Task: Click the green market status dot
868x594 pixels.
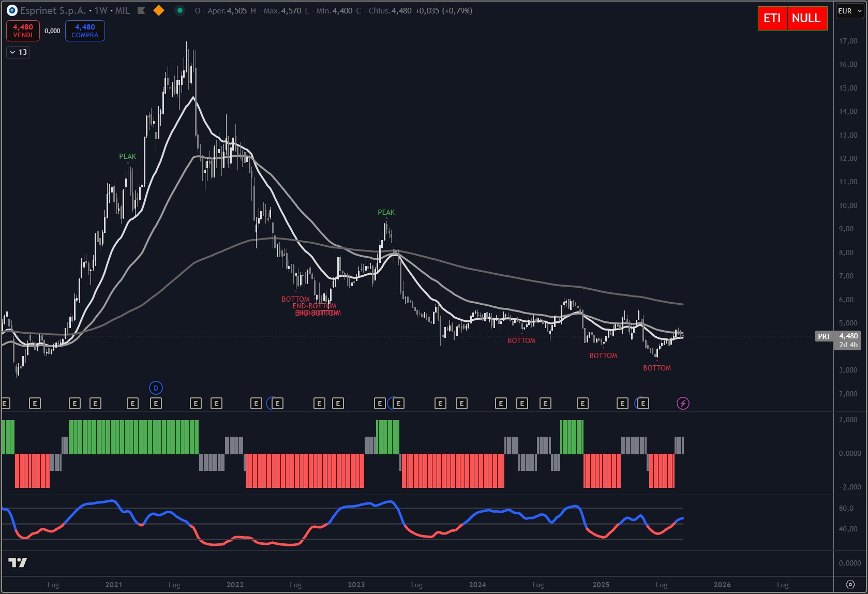Action: point(179,10)
